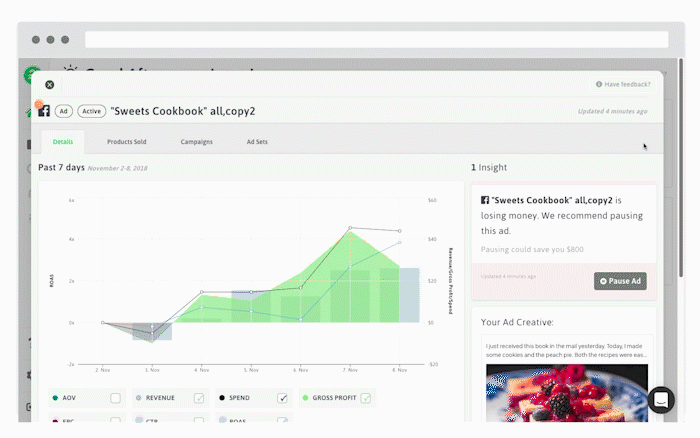Click the Facebook icon in the insight card
The width and height of the screenshot is (700, 438).
coord(485,200)
